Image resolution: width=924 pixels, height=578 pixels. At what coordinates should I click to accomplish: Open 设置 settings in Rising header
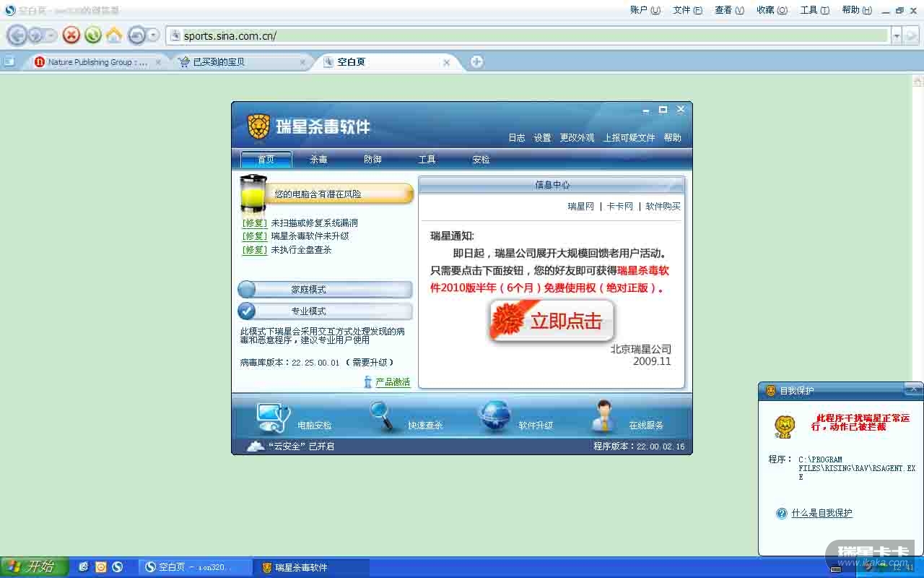tap(543, 138)
